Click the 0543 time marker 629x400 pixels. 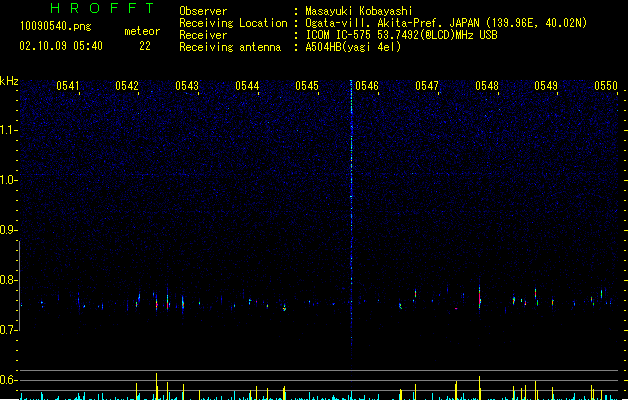[187, 86]
